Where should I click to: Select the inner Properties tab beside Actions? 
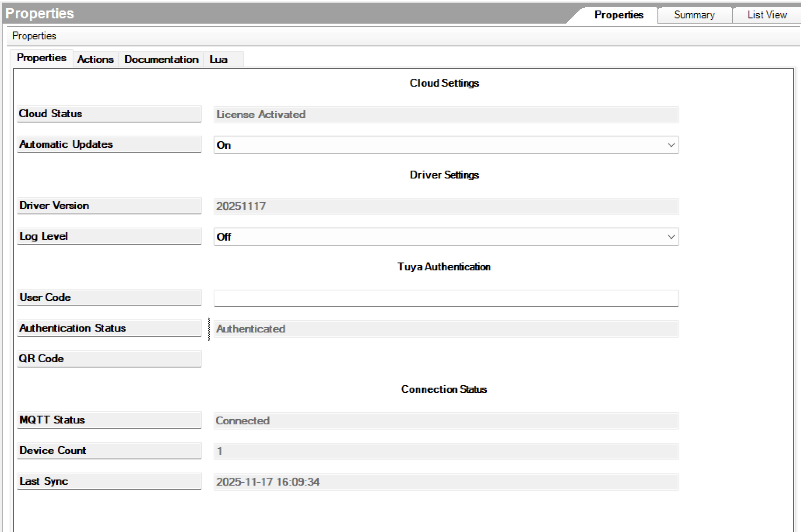tap(42, 58)
